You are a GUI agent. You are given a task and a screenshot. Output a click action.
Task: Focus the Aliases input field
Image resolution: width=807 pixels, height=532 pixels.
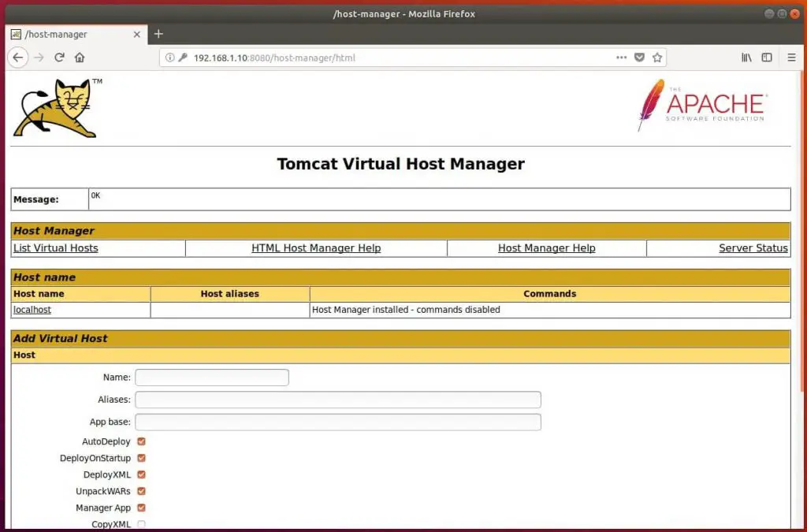coord(338,400)
